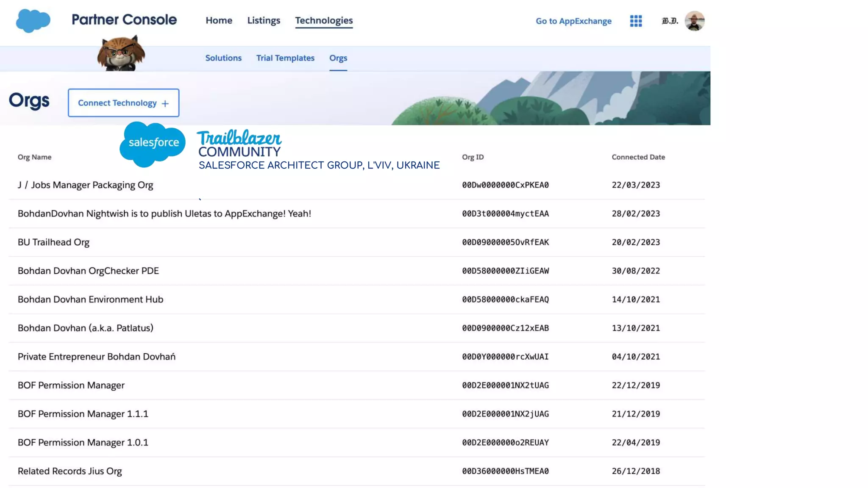Follow the Go to AppExchange link
868x488 pixels.
tap(573, 21)
